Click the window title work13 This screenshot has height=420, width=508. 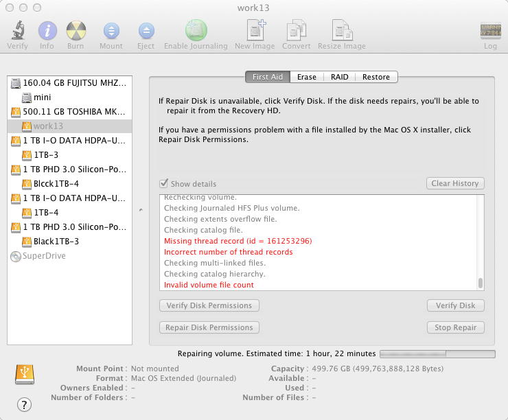[x=253, y=8]
